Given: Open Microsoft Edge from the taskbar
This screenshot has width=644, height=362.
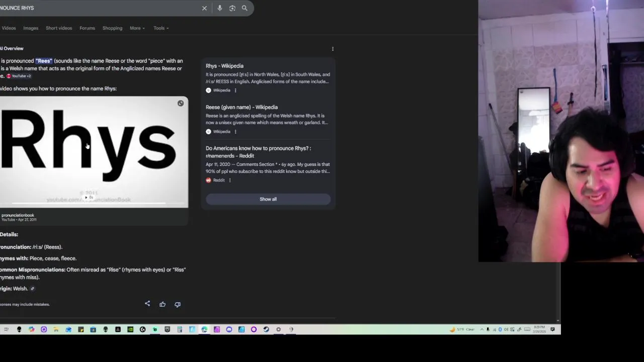Looking at the screenshot, I should (x=204, y=329).
